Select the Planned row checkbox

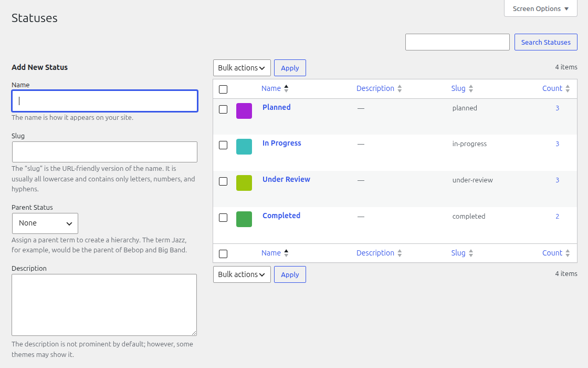click(x=223, y=109)
